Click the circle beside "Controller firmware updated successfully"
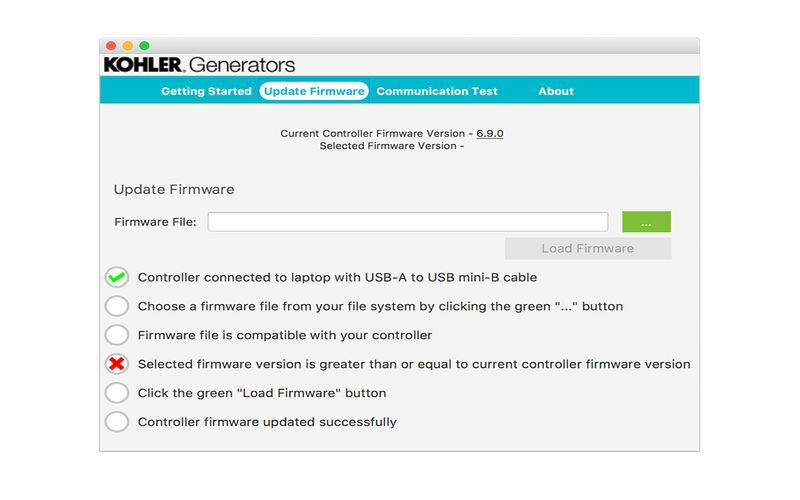 [x=117, y=422]
